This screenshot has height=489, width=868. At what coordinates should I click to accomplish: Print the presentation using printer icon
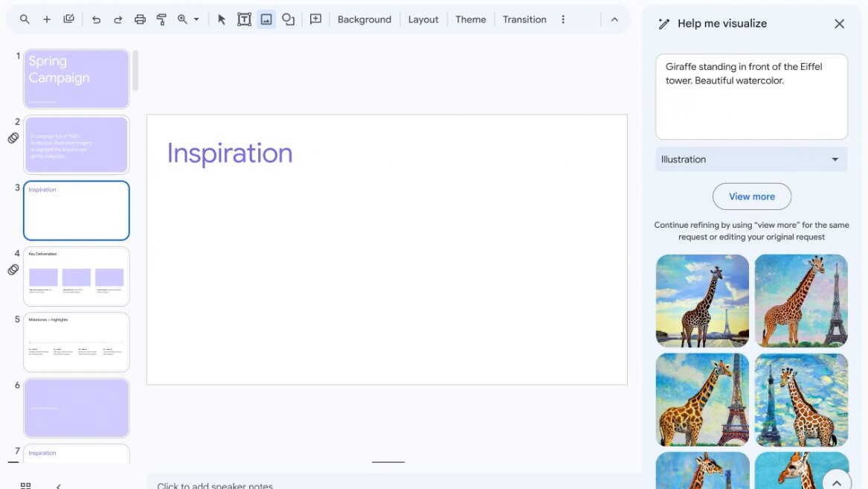[140, 19]
